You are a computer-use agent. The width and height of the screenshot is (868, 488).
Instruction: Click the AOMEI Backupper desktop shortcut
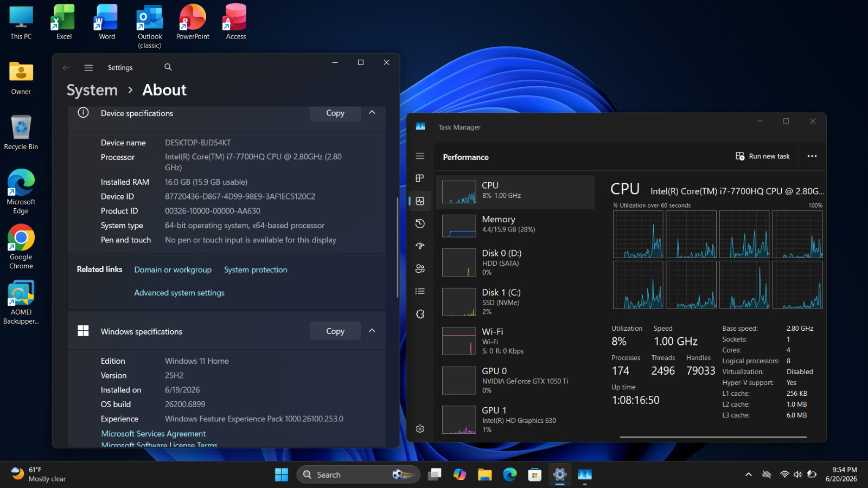(x=21, y=302)
